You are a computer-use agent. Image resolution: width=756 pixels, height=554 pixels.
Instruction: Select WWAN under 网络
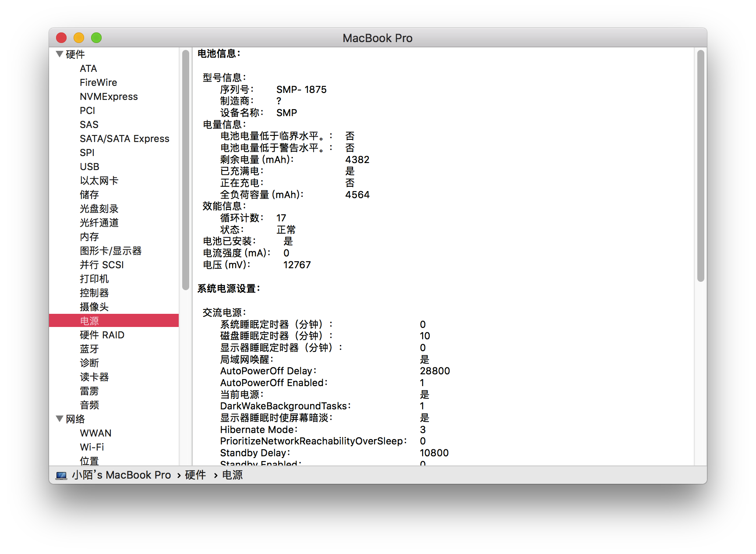click(95, 433)
